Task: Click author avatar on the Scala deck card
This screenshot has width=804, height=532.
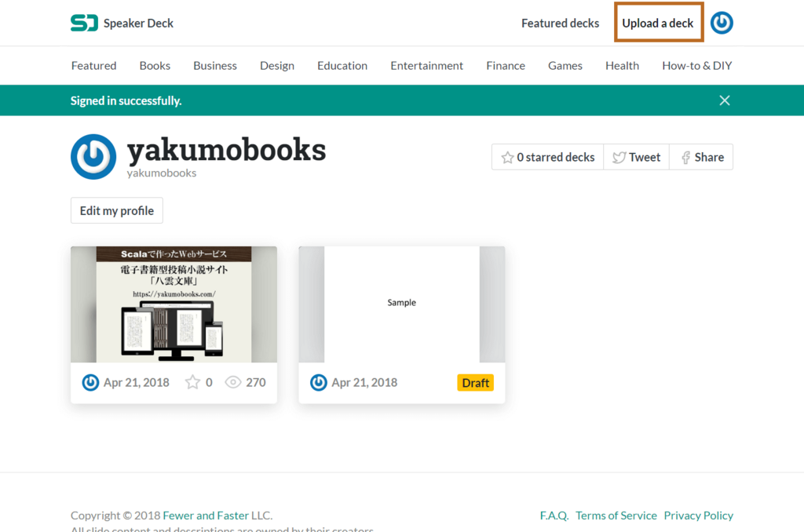Action: (x=90, y=382)
